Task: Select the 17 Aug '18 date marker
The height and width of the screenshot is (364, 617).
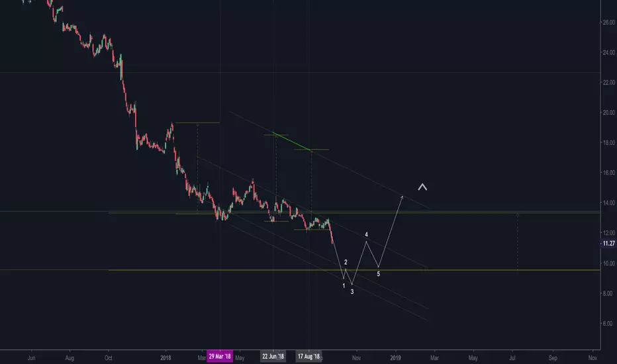Action: click(308, 357)
